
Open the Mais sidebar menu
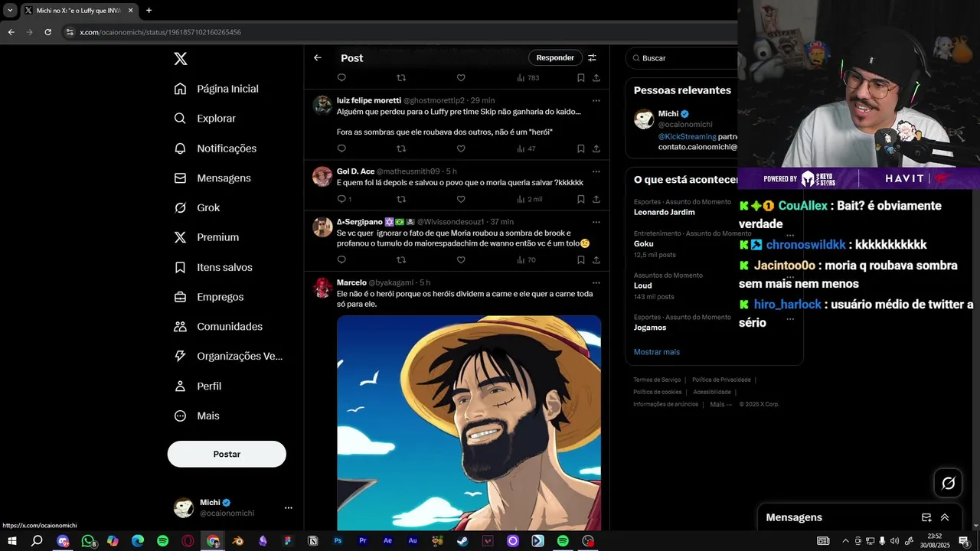(x=197, y=416)
